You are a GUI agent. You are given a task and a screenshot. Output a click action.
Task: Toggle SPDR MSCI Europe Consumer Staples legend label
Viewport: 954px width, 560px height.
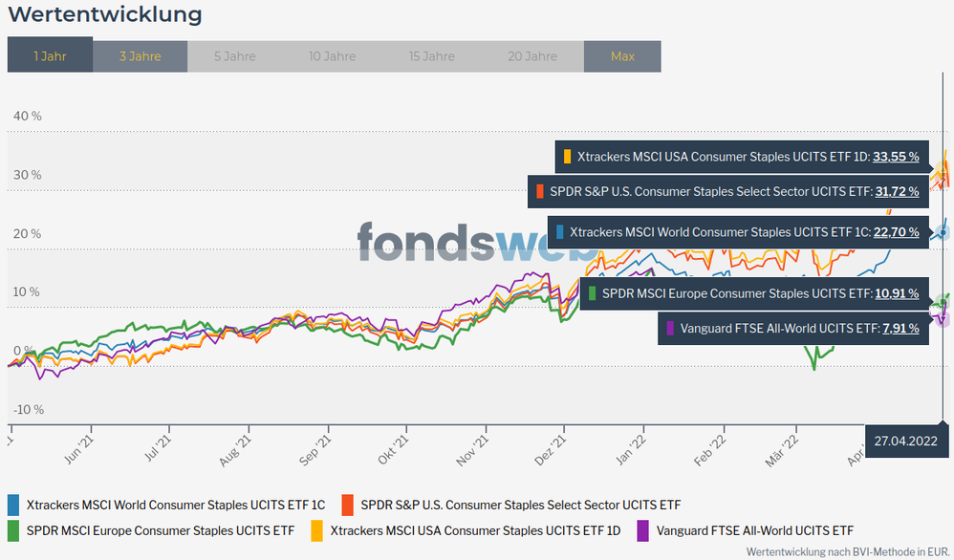160,529
